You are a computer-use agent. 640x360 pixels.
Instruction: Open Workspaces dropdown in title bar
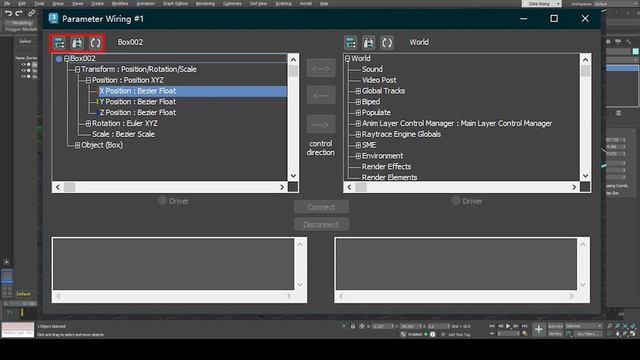click(618, 4)
